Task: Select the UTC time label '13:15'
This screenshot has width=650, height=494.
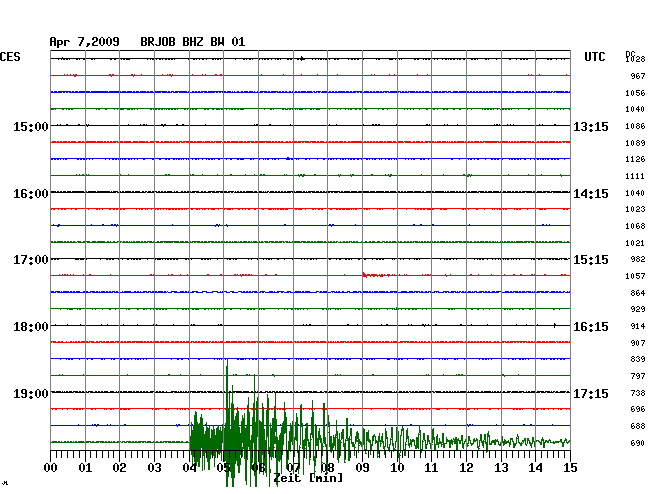Action: [x=591, y=126]
